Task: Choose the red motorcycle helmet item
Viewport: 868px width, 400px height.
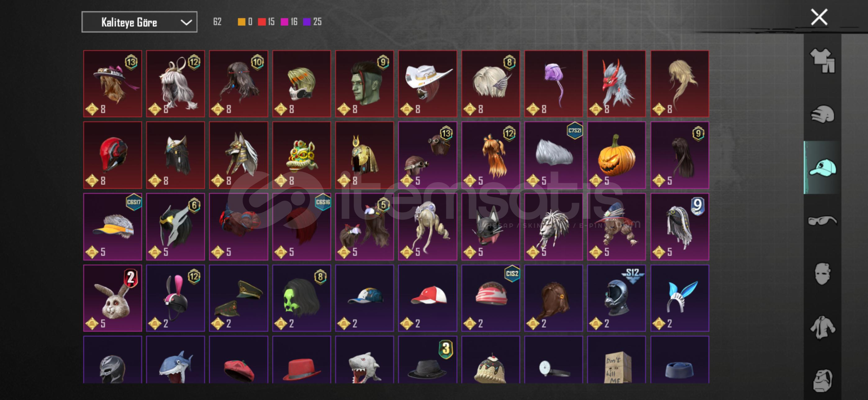Action: pyautogui.click(x=112, y=155)
